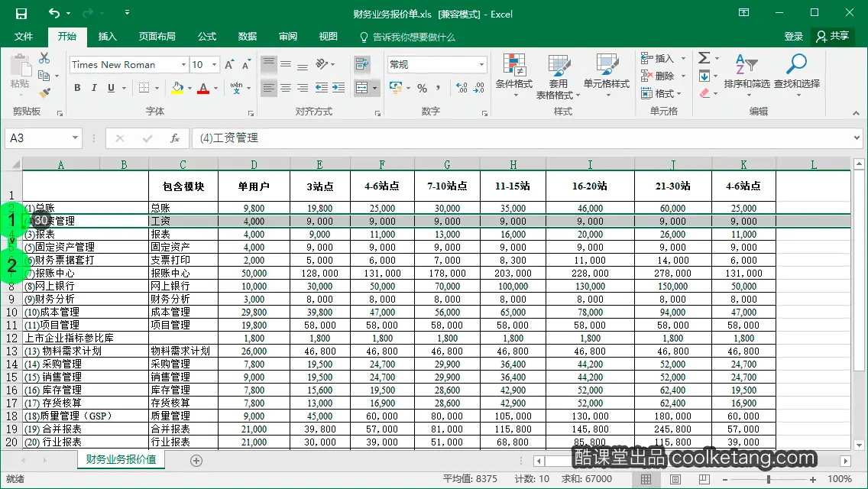Merge and center cells
The height and width of the screenshot is (489, 868).
click(x=362, y=88)
